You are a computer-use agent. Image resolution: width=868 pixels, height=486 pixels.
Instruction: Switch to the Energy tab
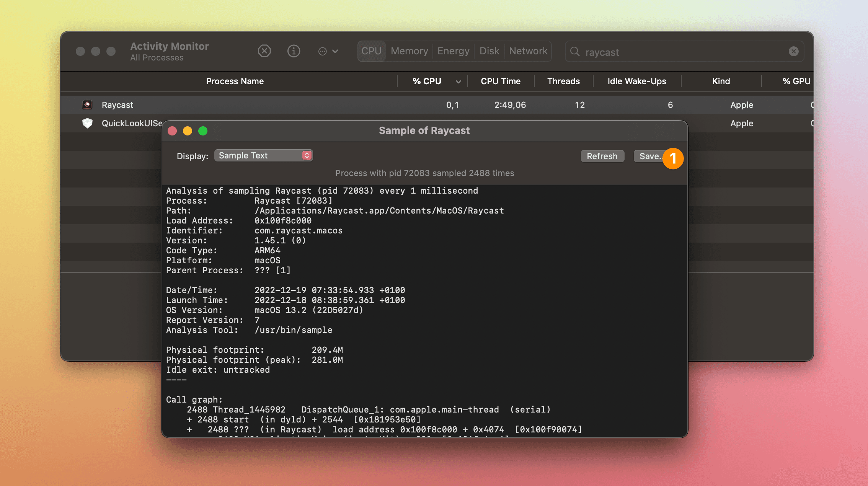point(453,51)
